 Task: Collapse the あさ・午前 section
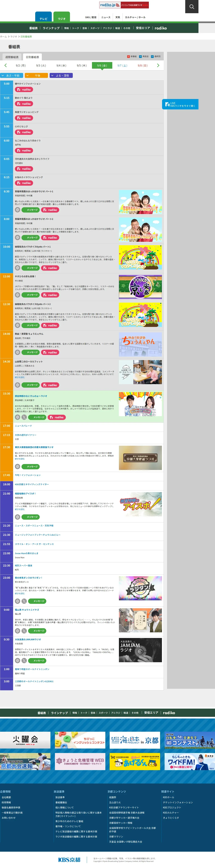pyautogui.click(x=11, y=75)
